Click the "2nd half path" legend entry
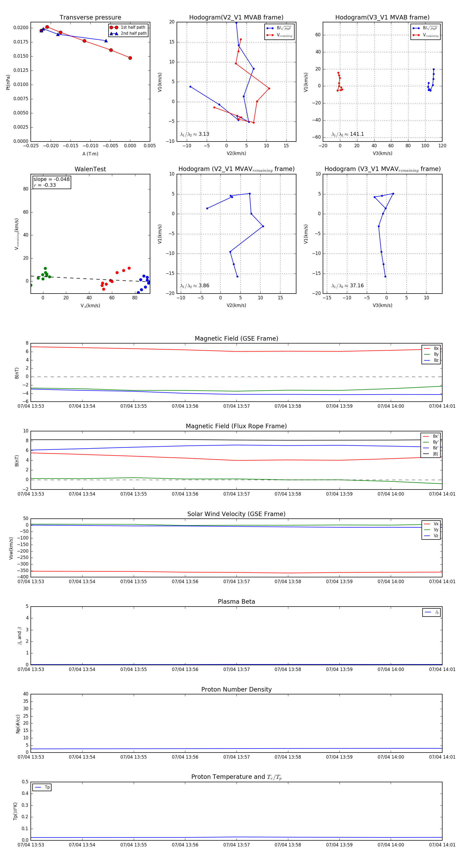Screen dimensions: 473x868 point(128,33)
